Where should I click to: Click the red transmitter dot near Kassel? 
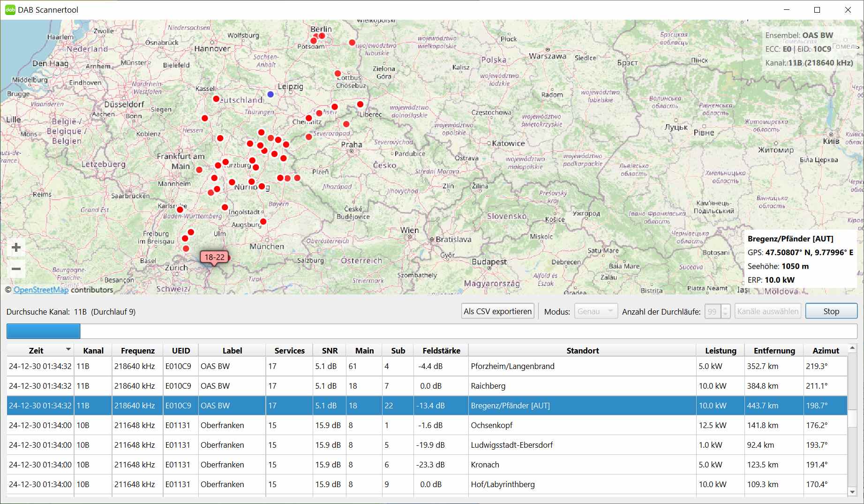pos(216,99)
